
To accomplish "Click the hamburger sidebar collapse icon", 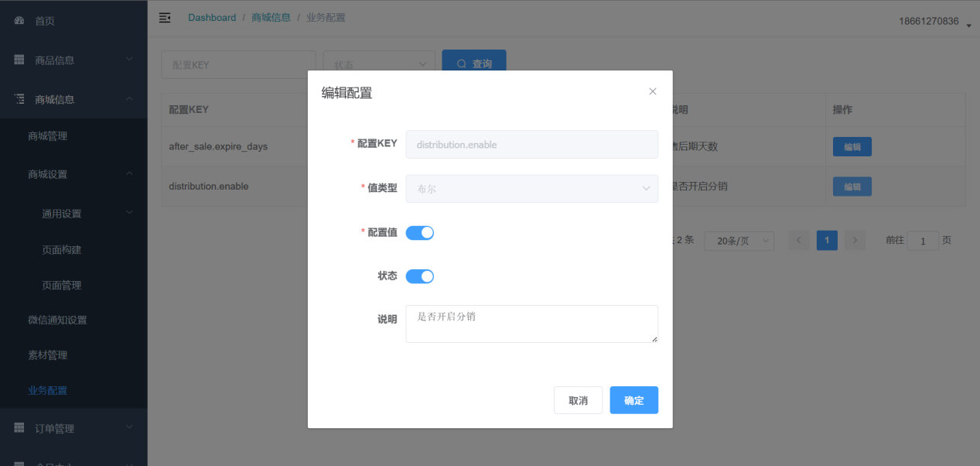I will point(165,18).
